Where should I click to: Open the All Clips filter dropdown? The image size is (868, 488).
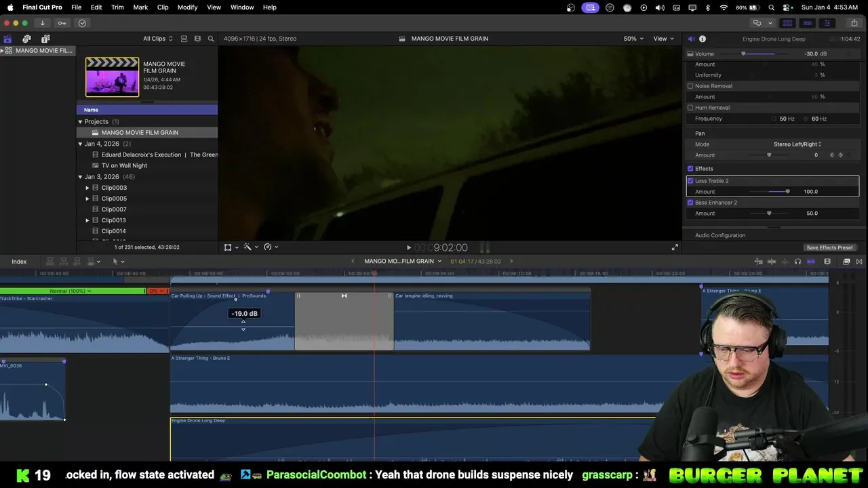157,39
